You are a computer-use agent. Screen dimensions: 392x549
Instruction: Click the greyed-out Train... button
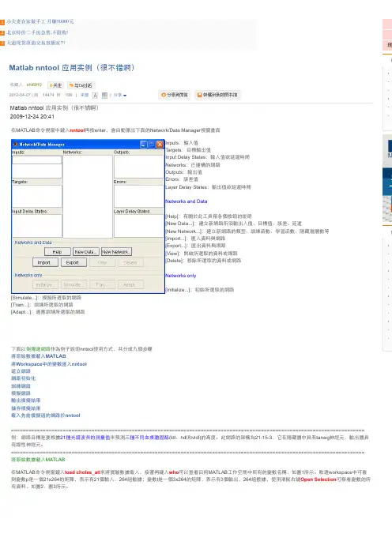pos(102,284)
